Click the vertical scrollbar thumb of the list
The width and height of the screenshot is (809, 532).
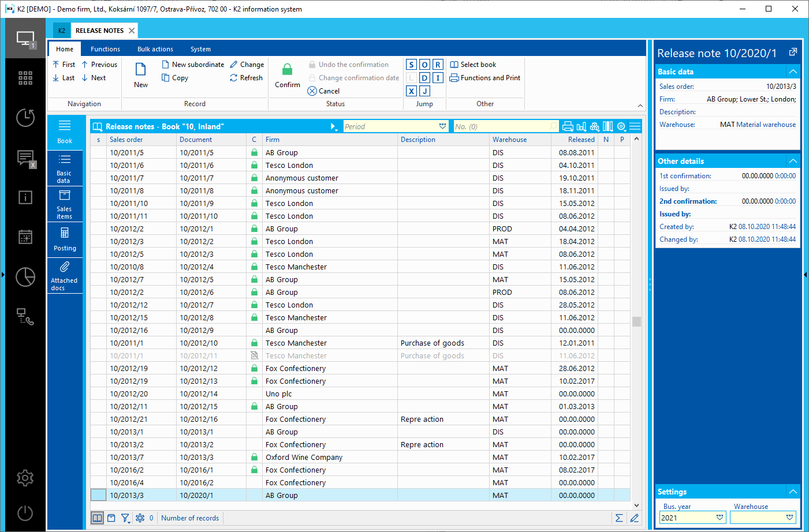point(636,321)
